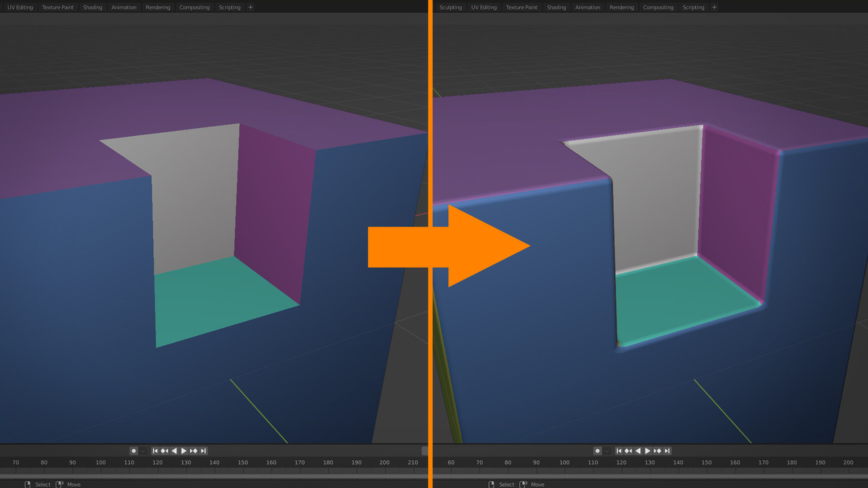Add workspace with plus in right panel
This screenshot has height=488, width=868.
714,7
